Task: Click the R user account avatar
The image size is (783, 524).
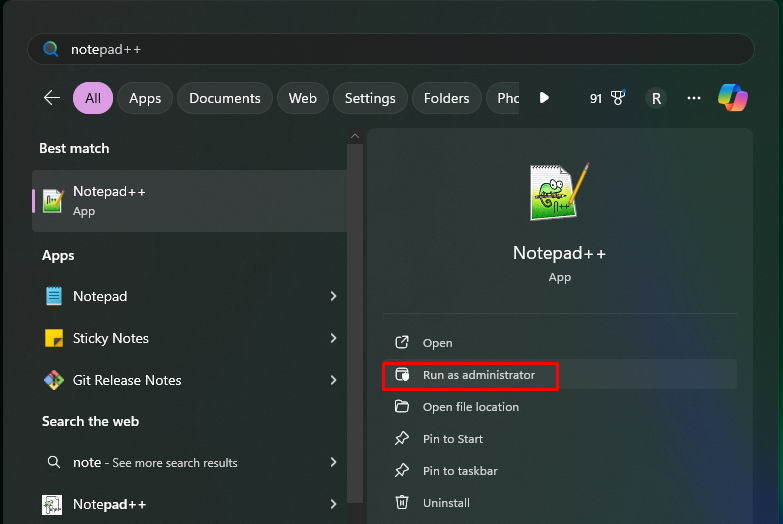Action: click(656, 98)
